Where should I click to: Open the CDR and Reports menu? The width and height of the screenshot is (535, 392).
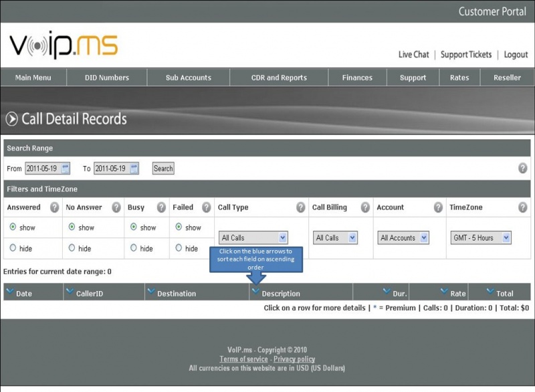[279, 78]
